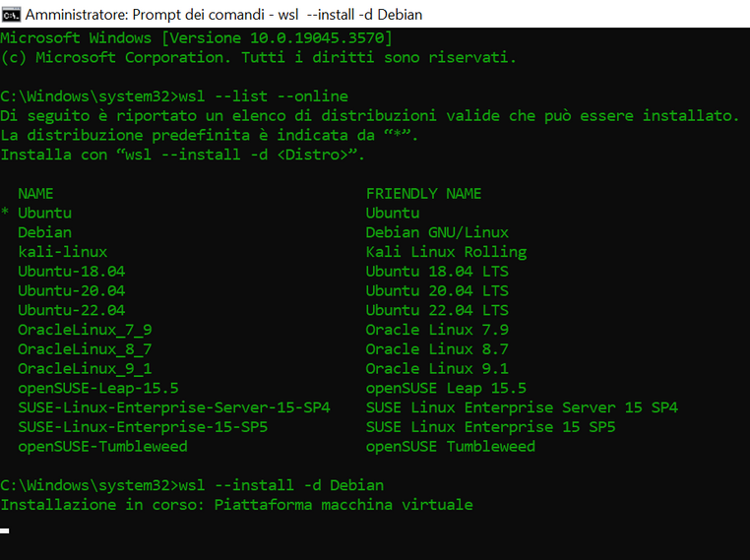Click 'OracleLinux_8_7' in the list
The width and height of the screenshot is (750, 560).
[x=86, y=349]
